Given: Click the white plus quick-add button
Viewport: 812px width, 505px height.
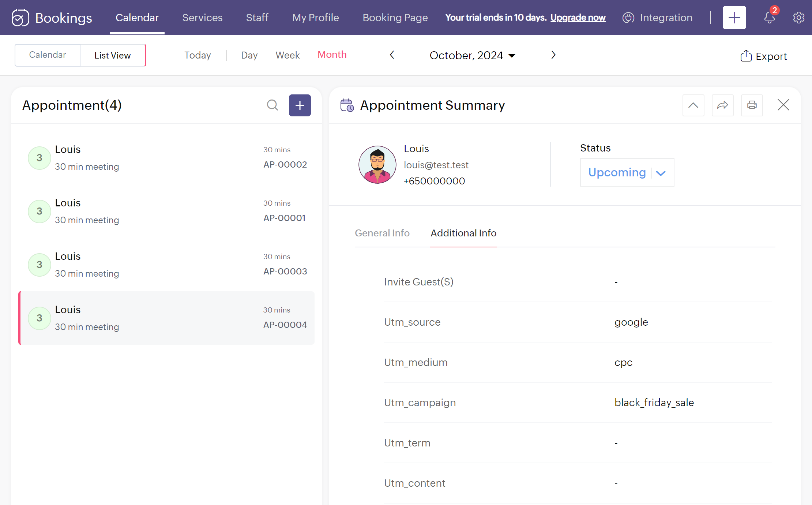Looking at the screenshot, I should pyautogui.click(x=734, y=18).
